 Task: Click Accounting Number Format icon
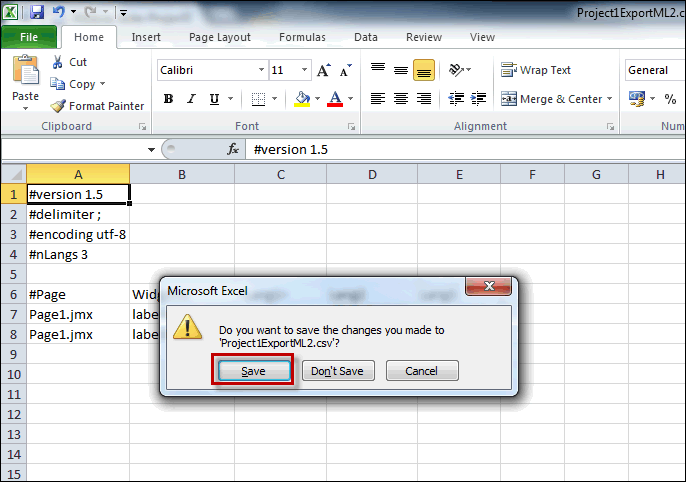(x=637, y=99)
